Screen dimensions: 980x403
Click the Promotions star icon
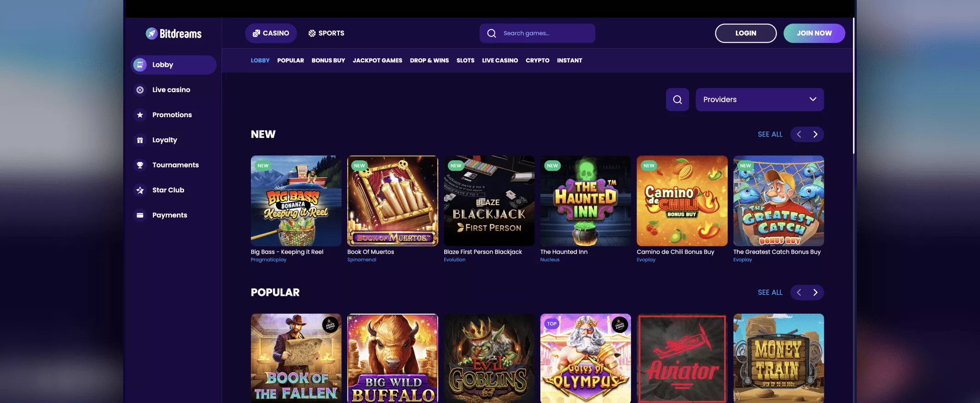pyautogui.click(x=140, y=115)
